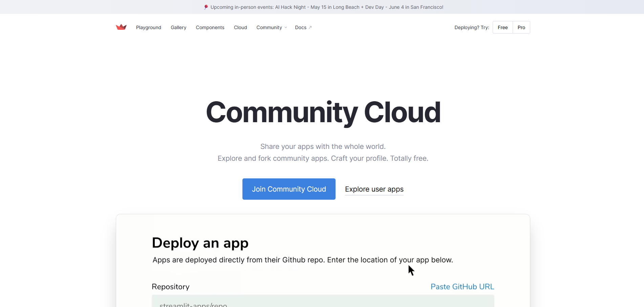Select the Cloud nav item

click(240, 27)
